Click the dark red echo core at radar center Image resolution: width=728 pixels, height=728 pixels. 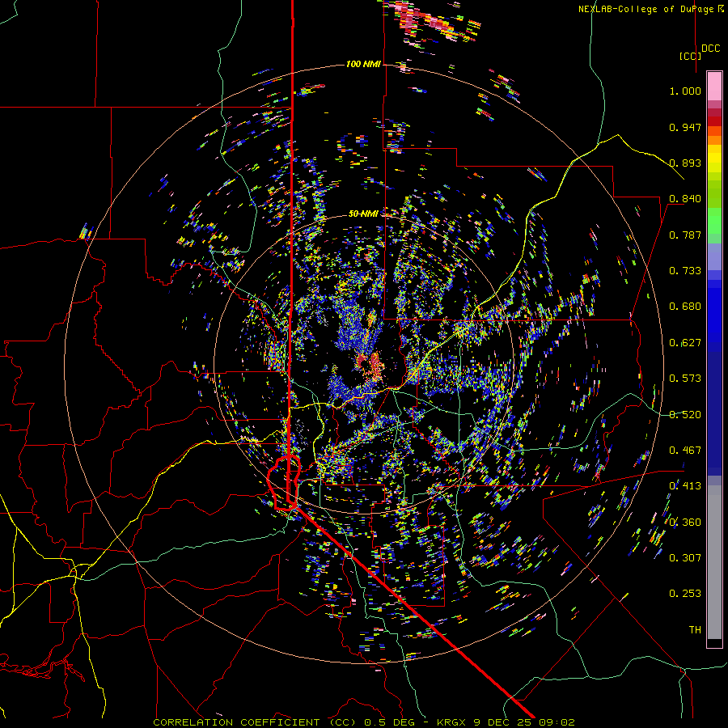pos(363,362)
